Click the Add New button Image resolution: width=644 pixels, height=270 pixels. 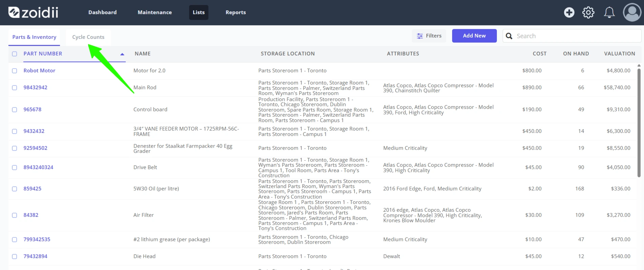point(474,36)
